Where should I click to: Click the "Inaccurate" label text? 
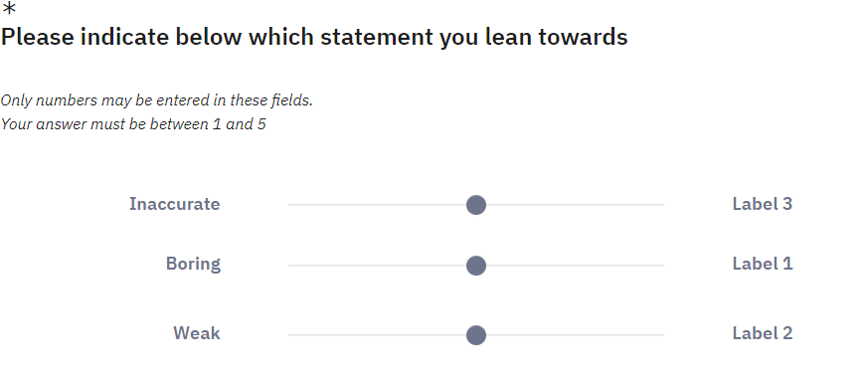tap(175, 204)
